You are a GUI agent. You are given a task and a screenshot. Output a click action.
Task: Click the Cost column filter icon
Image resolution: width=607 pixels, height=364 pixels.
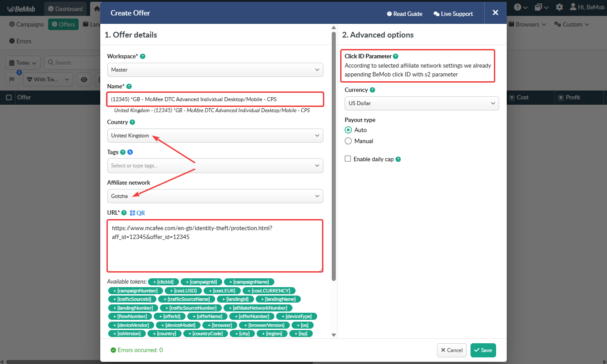coord(512,97)
